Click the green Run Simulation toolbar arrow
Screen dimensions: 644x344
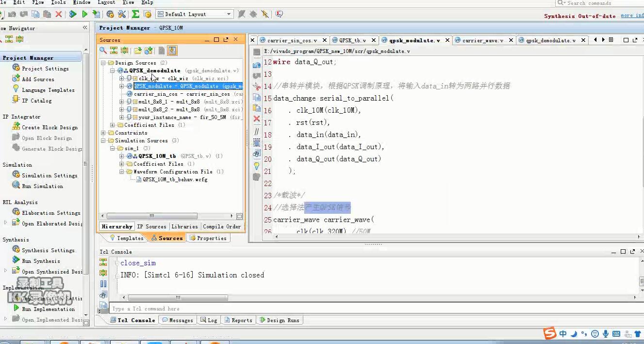tap(84, 14)
